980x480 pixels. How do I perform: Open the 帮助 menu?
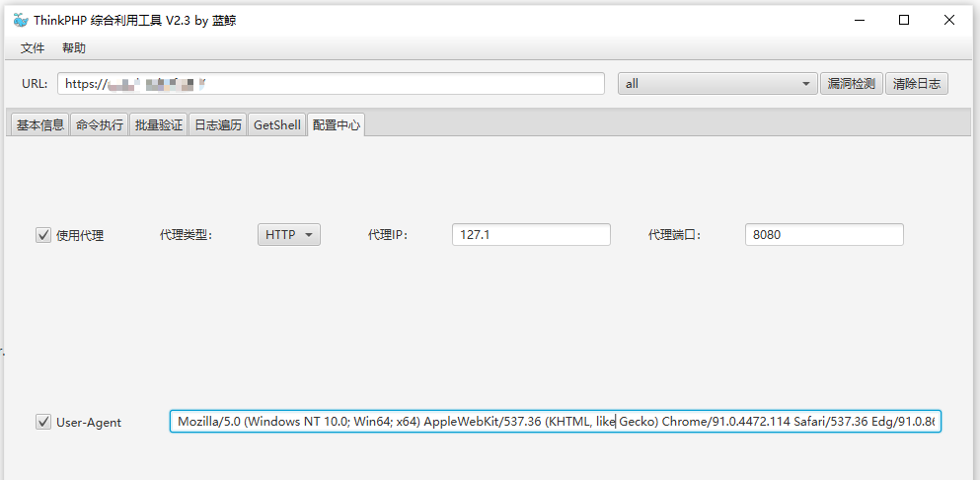(x=74, y=48)
